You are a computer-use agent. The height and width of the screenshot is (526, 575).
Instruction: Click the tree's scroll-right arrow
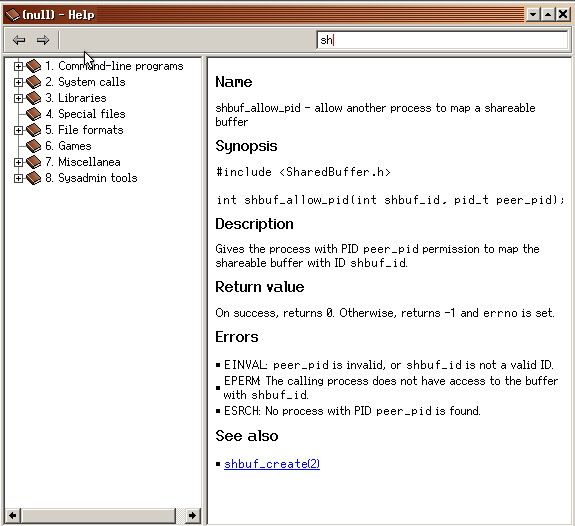(x=192, y=516)
